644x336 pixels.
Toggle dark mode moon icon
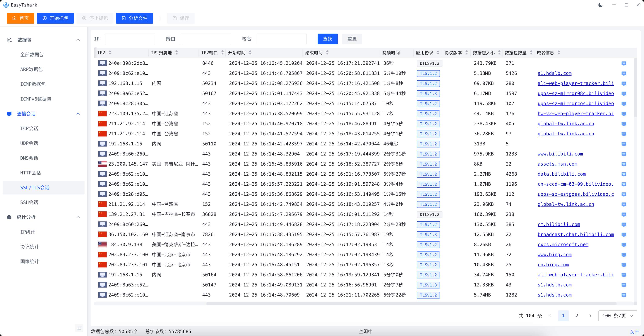tap(600, 5)
